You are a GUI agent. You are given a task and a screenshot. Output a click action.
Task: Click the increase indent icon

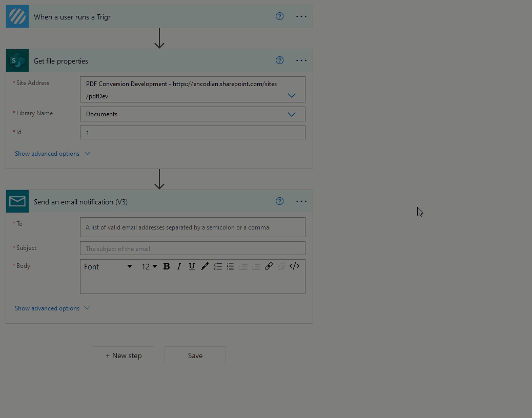pos(256,266)
